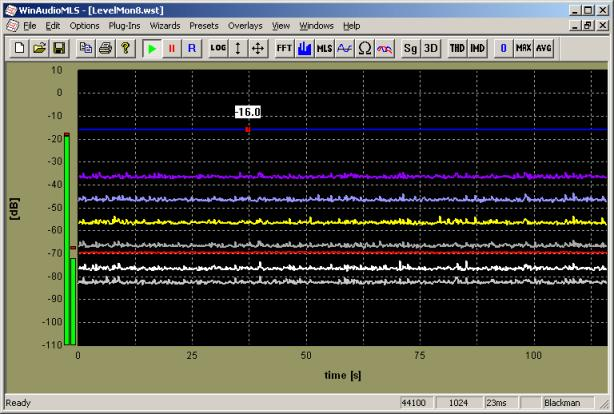Select the THD distortion measurement
614x414 pixels.
pos(457,48)
